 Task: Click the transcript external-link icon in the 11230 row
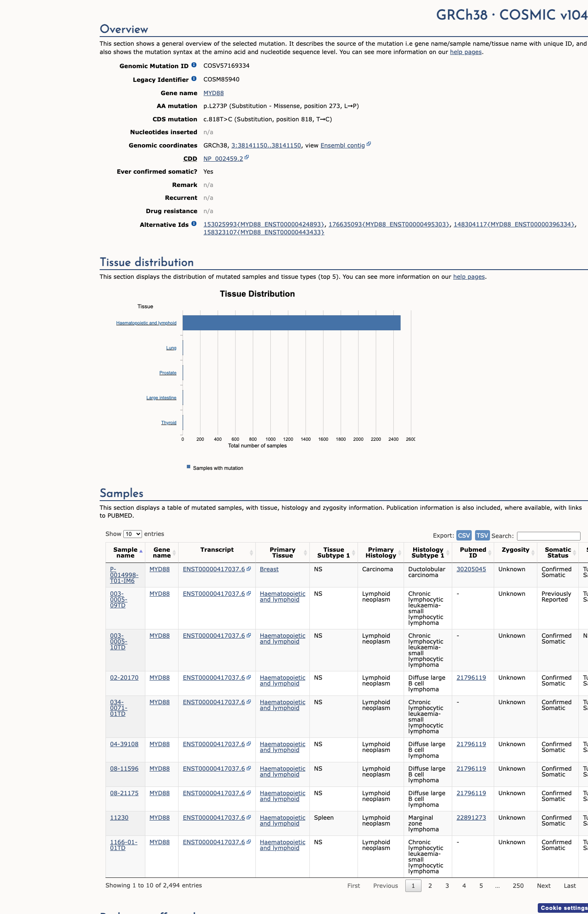[249, 817]
